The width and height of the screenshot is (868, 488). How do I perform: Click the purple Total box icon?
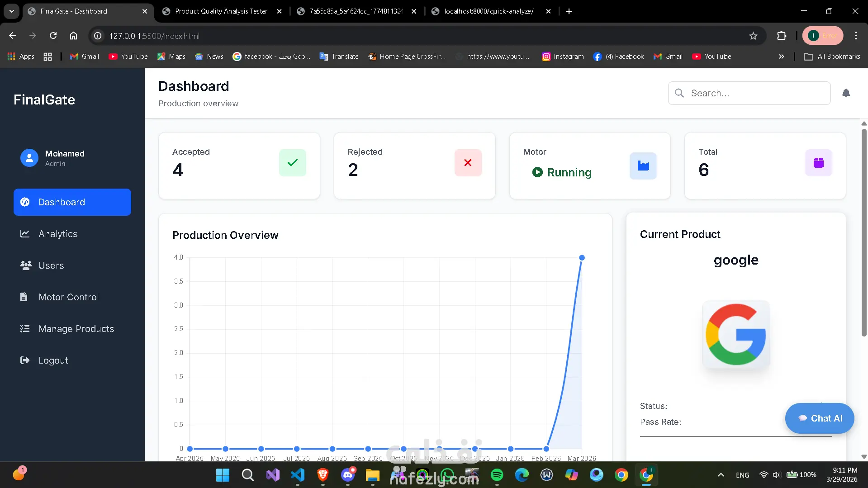(819, 163)
